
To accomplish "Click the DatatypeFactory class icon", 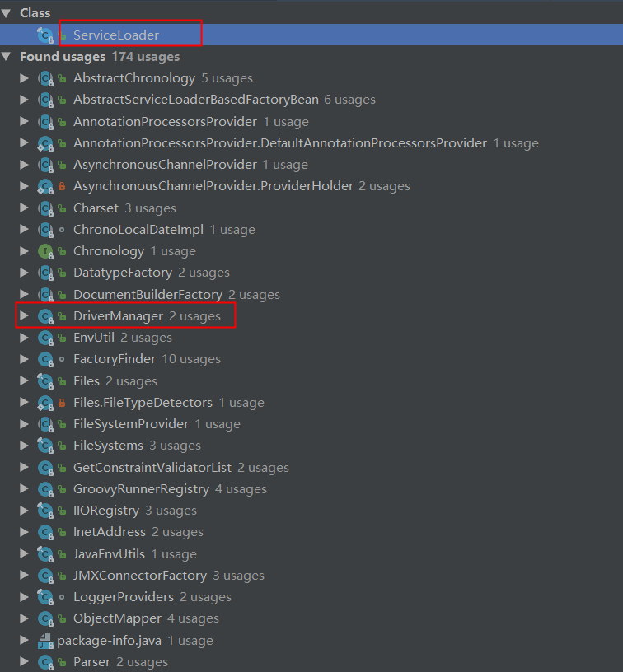I will coord(45,273).
